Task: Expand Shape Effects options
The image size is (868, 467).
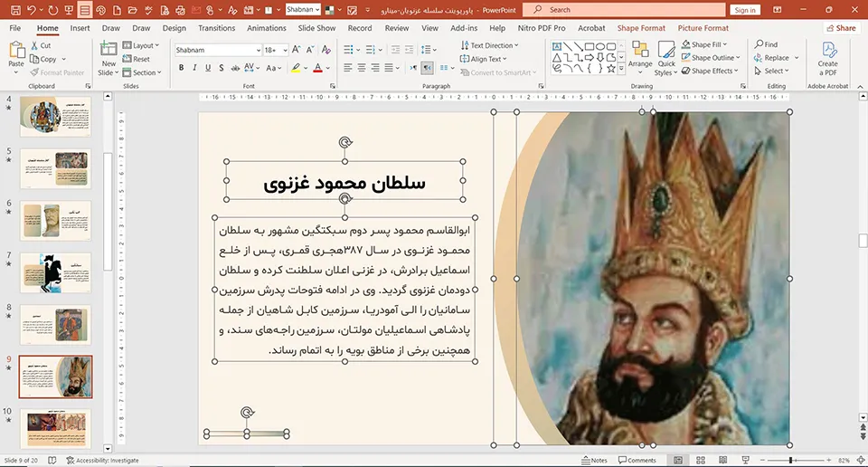Action: (x=710, y=71)
